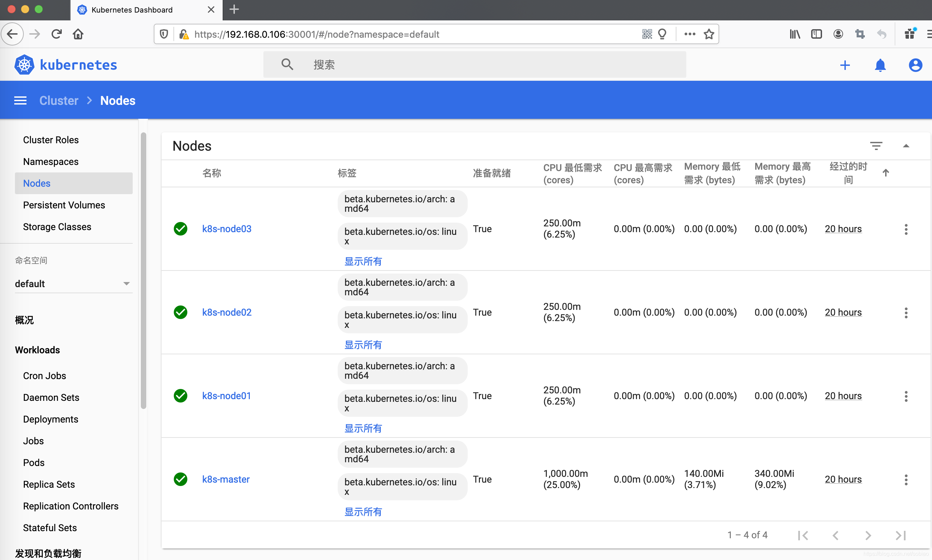
Task: Click the insecure connection padlock icon
Action: click(x=184, y=34)
